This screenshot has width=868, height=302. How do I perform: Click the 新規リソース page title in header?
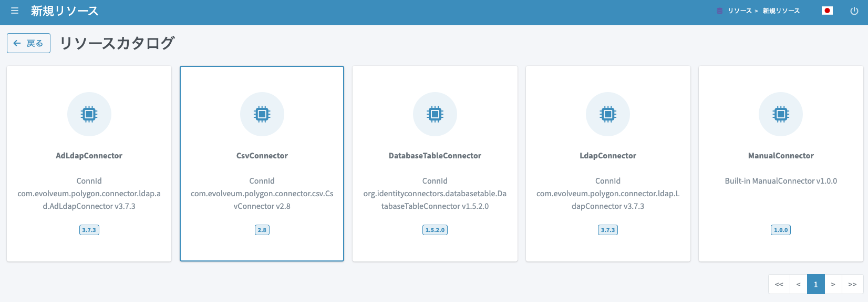[65, 11]
